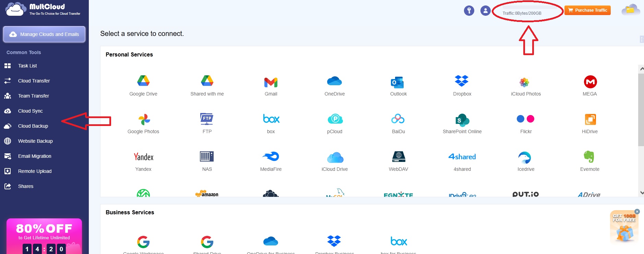Connect Outlook email service
Viewport: 644px width, 254px height.
click(398, 86)
